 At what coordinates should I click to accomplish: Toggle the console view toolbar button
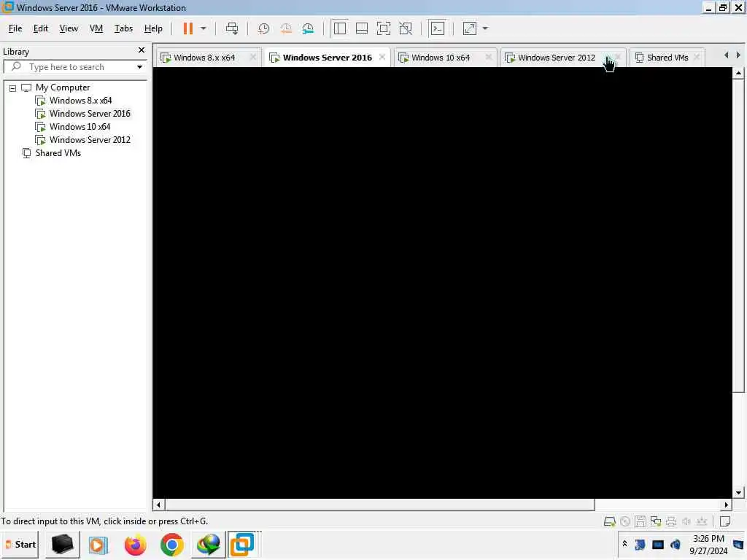(x=438, y=28)
